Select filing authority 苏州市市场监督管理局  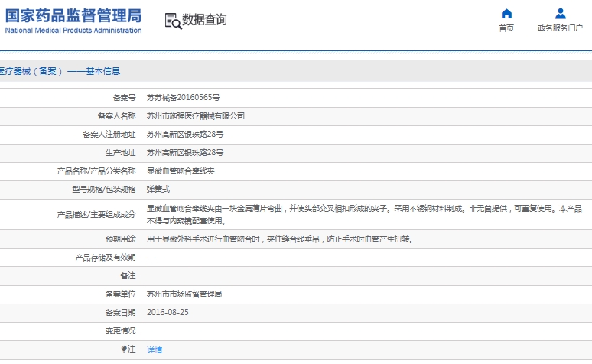click(184, 294)
